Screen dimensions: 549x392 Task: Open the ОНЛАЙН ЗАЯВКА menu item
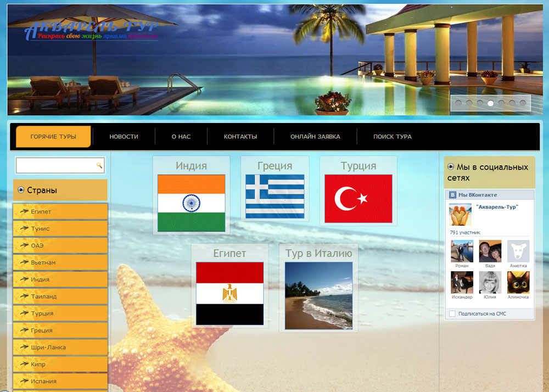tap(315, 137)
